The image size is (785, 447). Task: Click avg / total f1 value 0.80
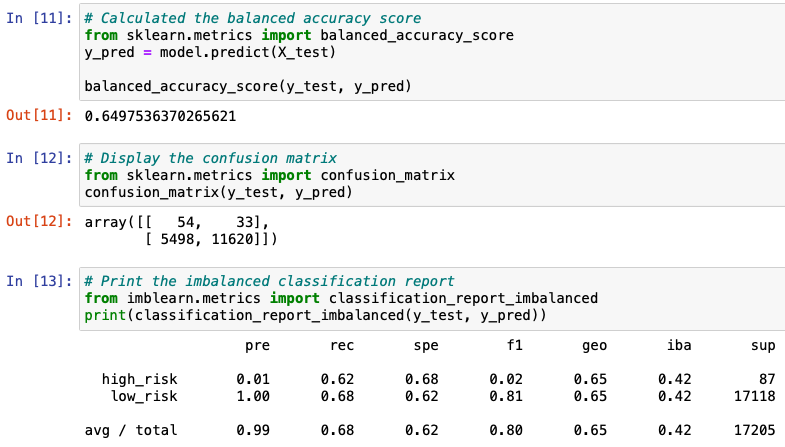[506, 430]
